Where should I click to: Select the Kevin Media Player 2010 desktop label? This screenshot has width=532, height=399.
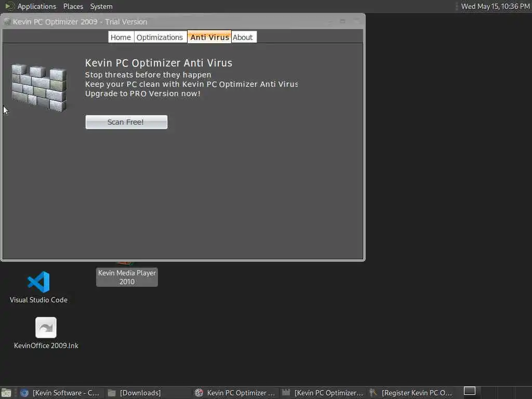point(127,277)
